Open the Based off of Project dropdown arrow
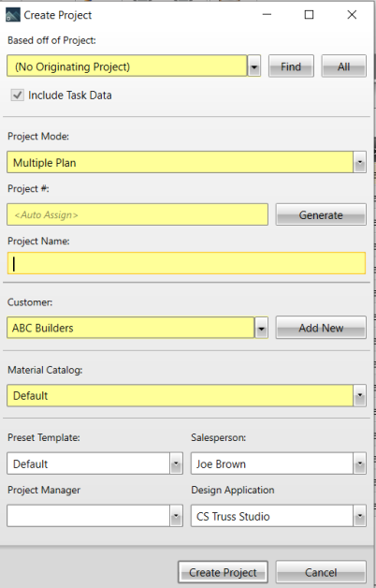This screenshot has height=588, width=376. pos(253,66)
